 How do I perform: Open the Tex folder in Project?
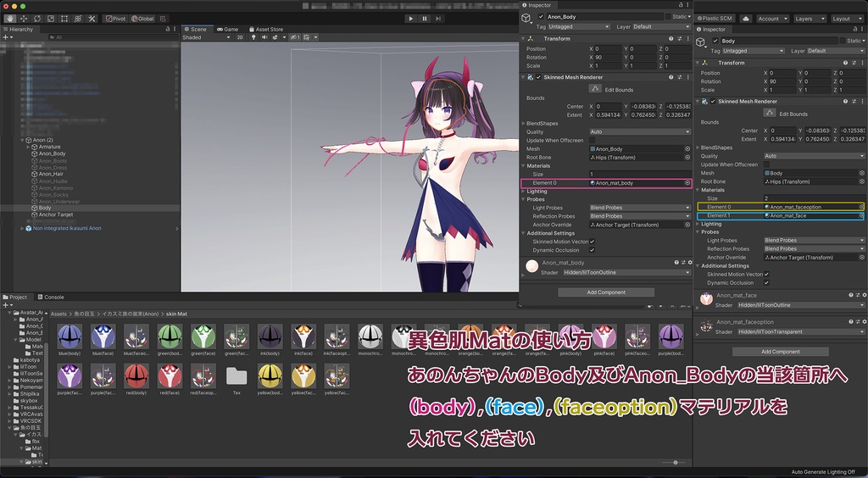coord(236,377)
